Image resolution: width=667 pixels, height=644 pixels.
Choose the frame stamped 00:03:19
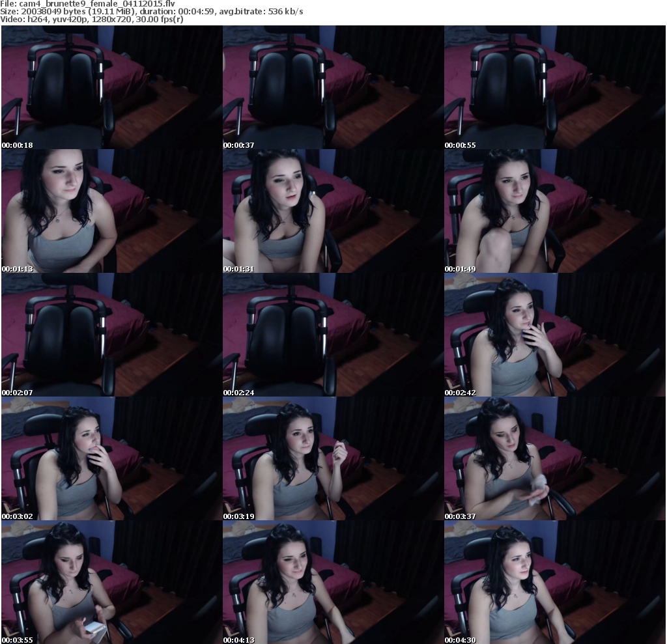point(333,458)
